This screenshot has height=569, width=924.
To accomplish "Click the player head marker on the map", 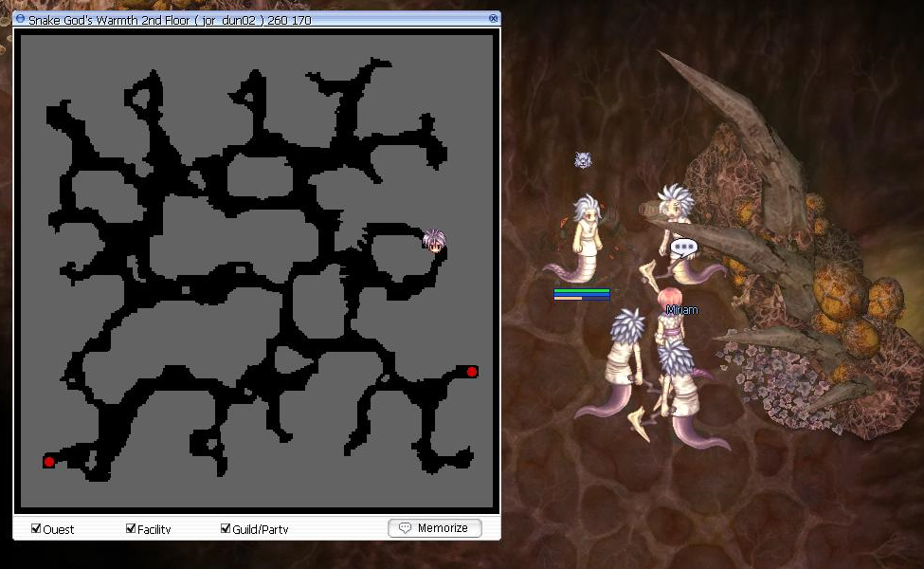I will (x=434, y=241).
